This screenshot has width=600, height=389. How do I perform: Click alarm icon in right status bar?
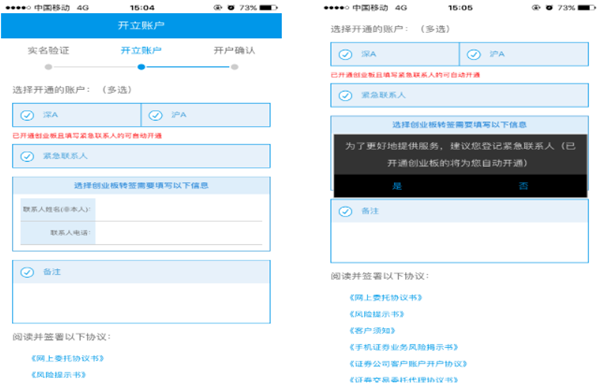tap(549, 7)
